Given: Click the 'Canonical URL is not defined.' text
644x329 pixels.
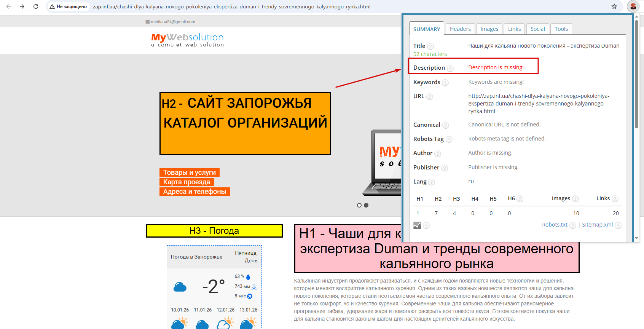Looking at the screenshot, I should point(504,125).
